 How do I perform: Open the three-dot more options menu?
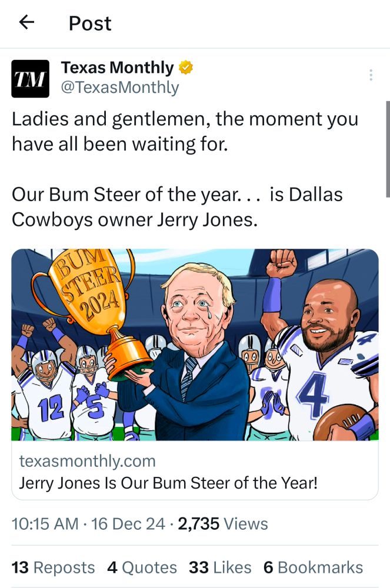point(371,75)
